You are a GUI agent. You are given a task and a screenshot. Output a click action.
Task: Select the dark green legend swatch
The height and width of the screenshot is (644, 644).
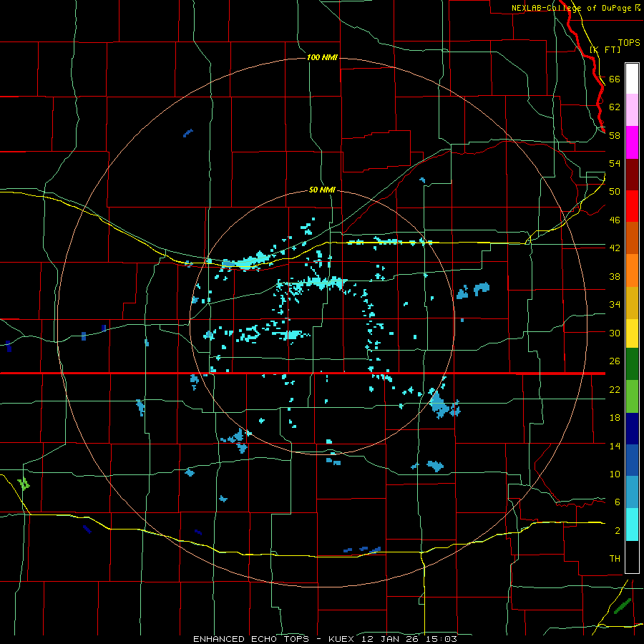(632, 364)
